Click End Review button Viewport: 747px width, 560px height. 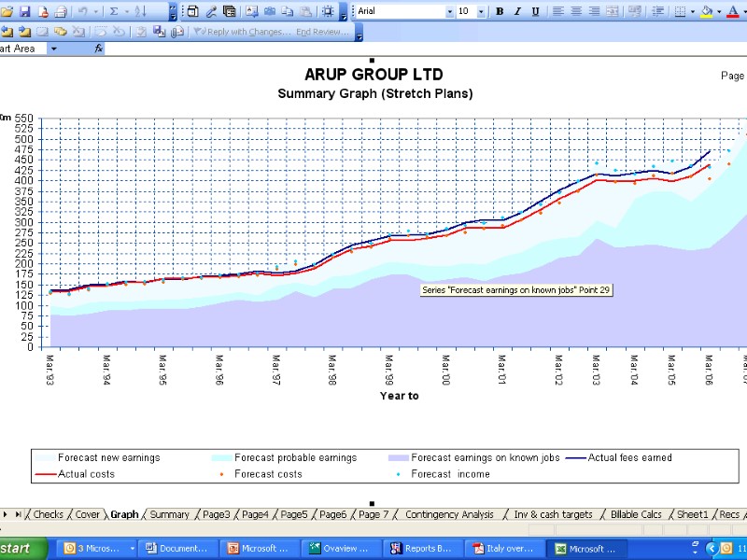tap(322, 32)
